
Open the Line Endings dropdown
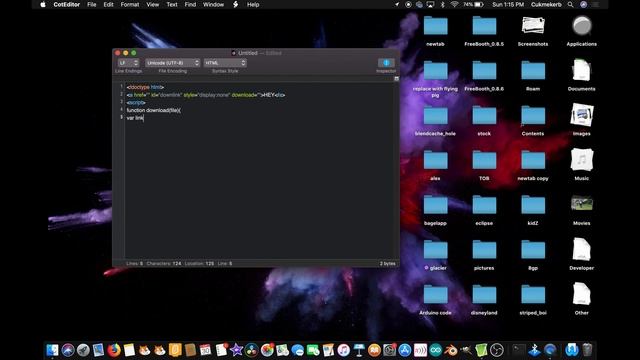point(129,63)
